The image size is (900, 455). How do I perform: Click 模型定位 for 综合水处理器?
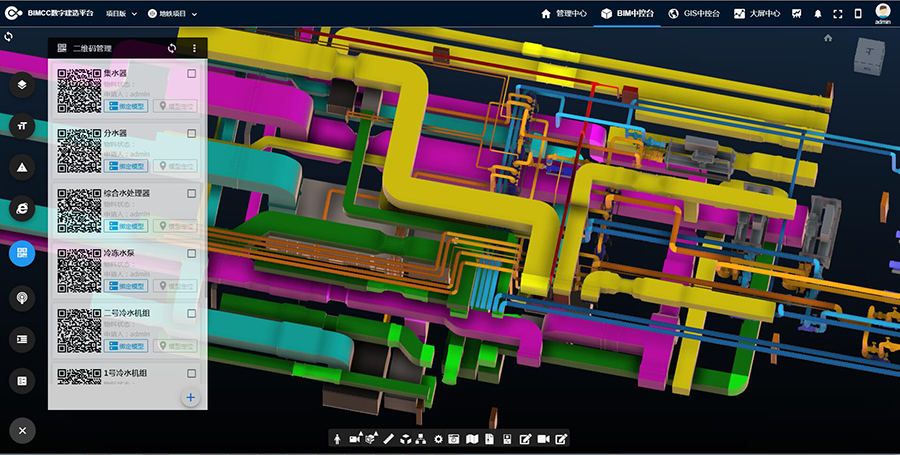(x=175, y=226)
